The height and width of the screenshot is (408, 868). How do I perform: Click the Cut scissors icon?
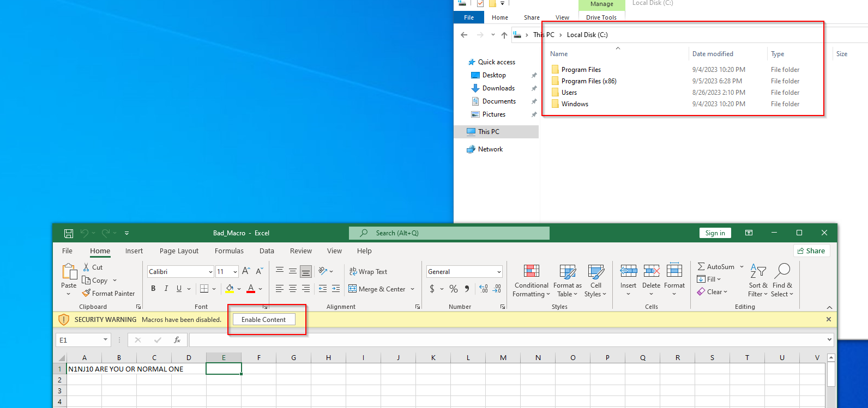pyautogui.click(x=86, y=267)
